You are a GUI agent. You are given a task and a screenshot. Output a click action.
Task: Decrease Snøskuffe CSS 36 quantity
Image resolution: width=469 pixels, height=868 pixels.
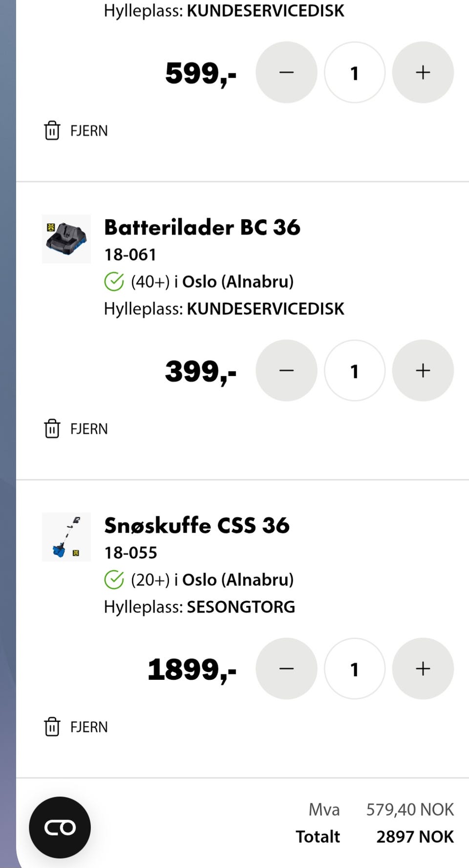(286, 668)
